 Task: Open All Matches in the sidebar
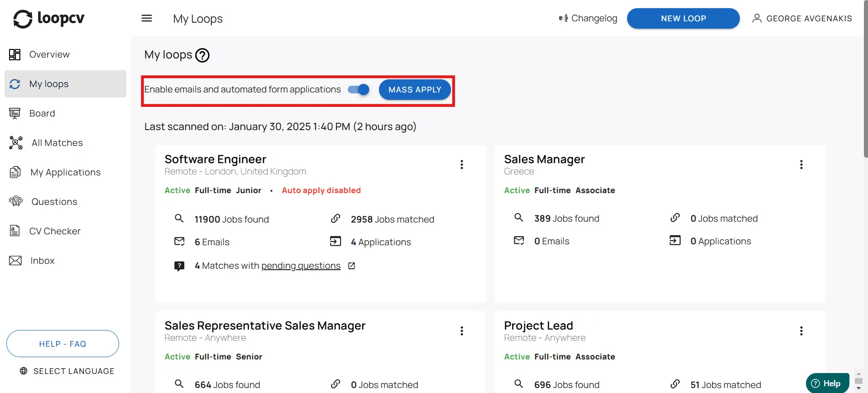65,143
